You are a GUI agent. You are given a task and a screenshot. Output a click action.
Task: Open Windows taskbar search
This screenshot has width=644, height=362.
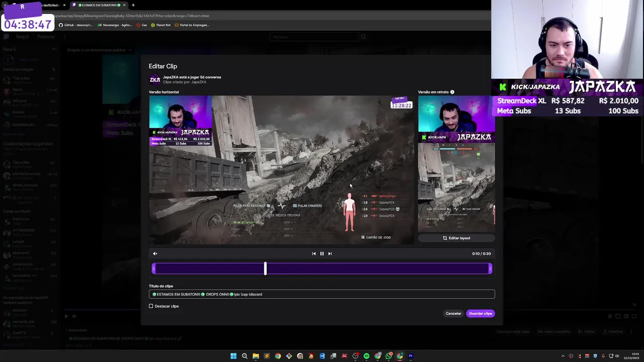point(245,356)
